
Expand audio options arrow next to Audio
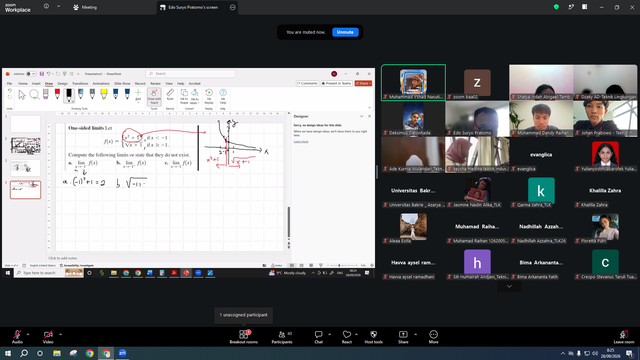[x=28, y=334]
